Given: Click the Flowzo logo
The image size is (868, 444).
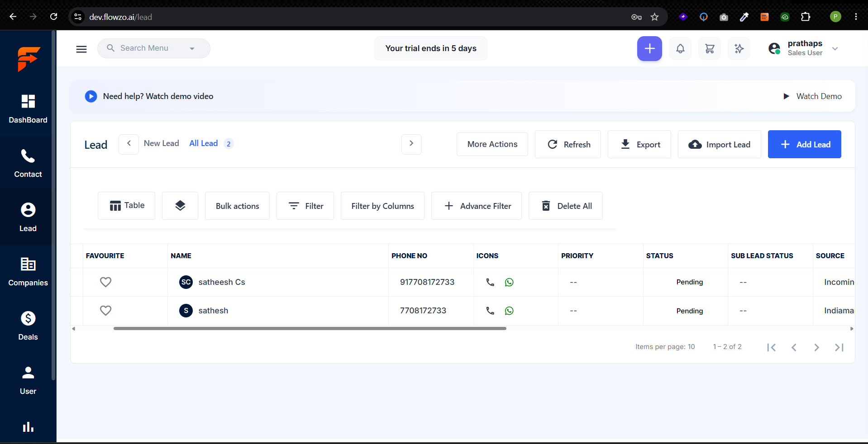Looking at the screenshot, I should click(x=29, y=59).
